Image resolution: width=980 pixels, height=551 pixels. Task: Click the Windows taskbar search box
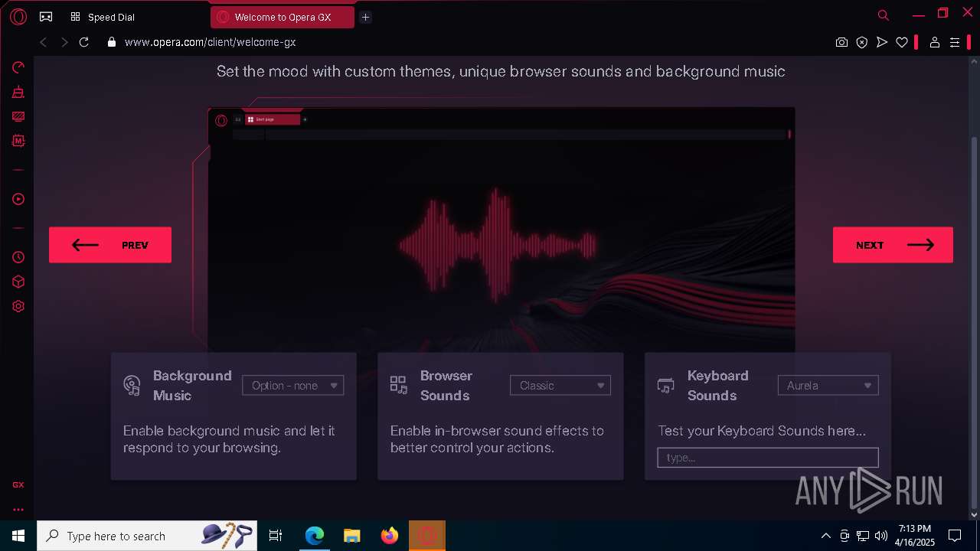(148, 536)
